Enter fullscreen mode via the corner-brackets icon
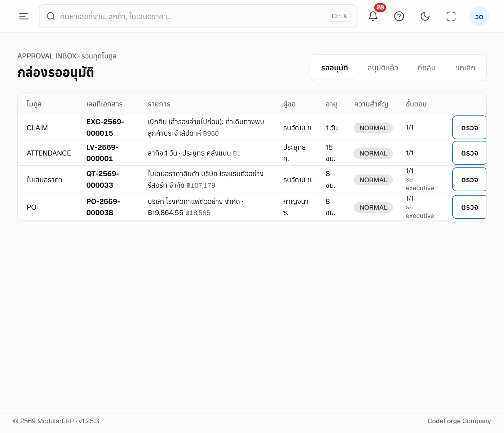 pyautogui.click(x=451, y=16)
